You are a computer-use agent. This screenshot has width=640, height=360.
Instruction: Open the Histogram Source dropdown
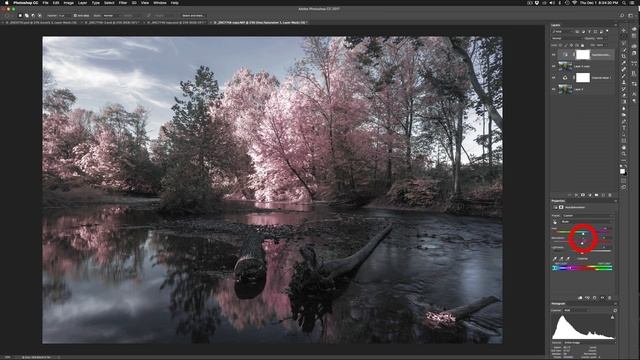tap(589, 343)
